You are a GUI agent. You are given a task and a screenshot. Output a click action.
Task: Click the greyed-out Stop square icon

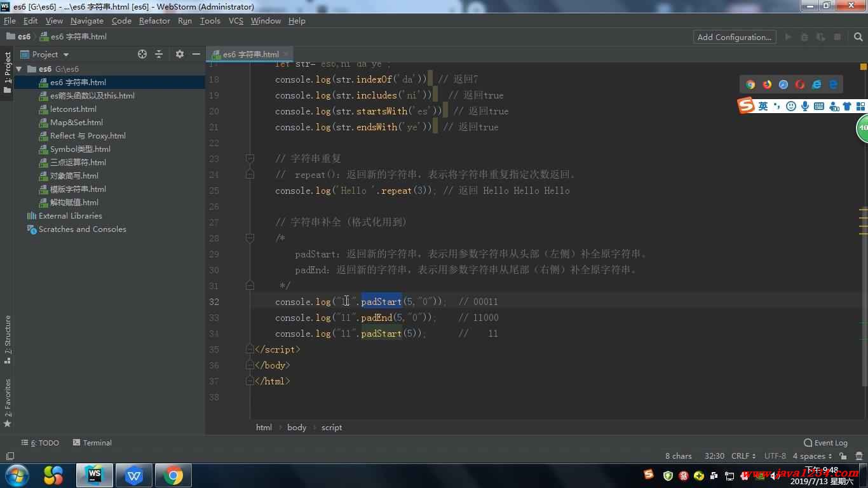[x=837, y=37]
